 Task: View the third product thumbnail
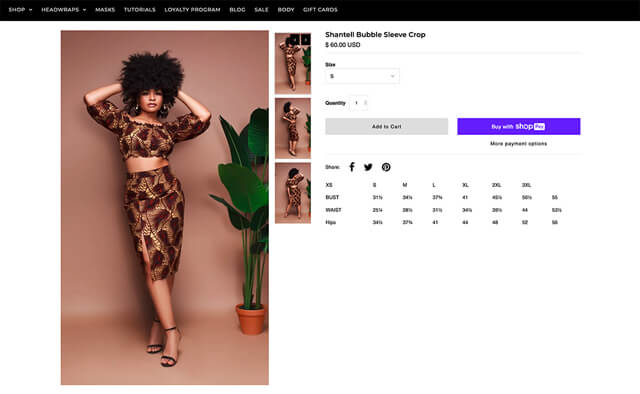point(293,193)
